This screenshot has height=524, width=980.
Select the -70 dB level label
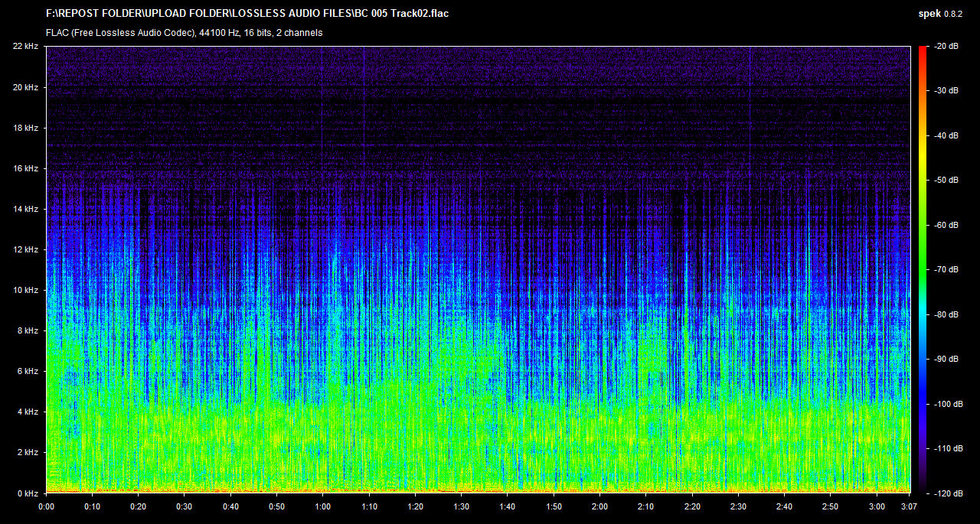[x=946, y=269]
